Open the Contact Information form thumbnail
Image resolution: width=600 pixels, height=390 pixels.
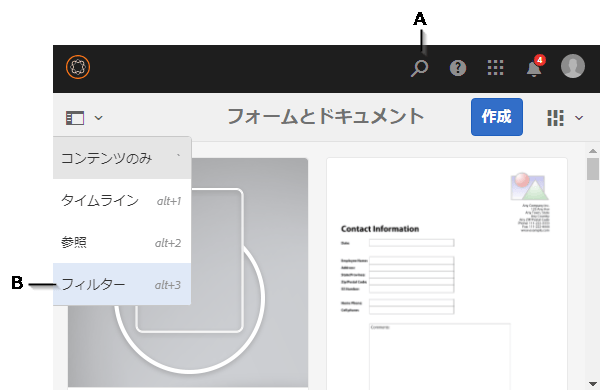(x=447, y=274)
